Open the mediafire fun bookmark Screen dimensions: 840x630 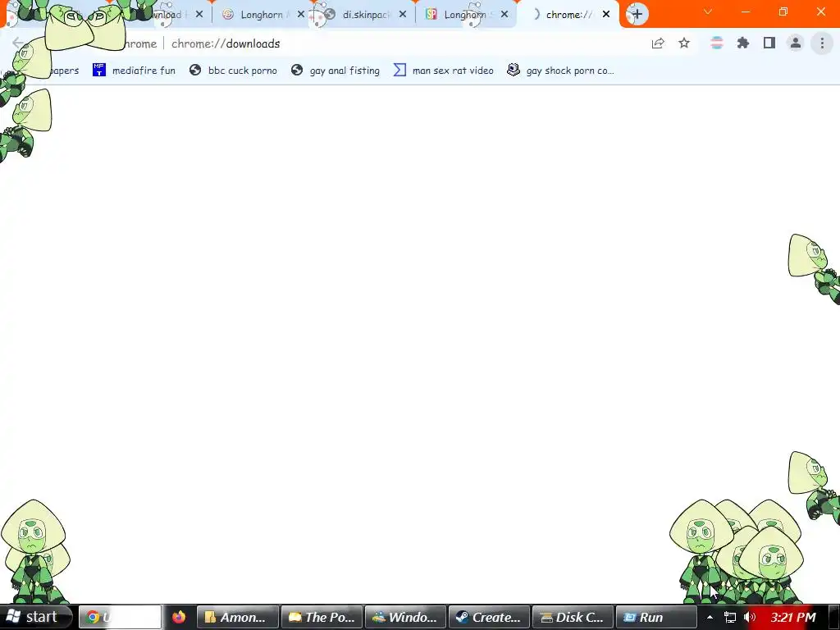click(134, 71)
